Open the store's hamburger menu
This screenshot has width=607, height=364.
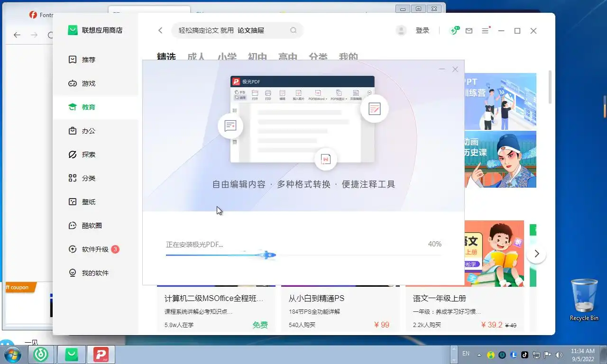point(485,30)
